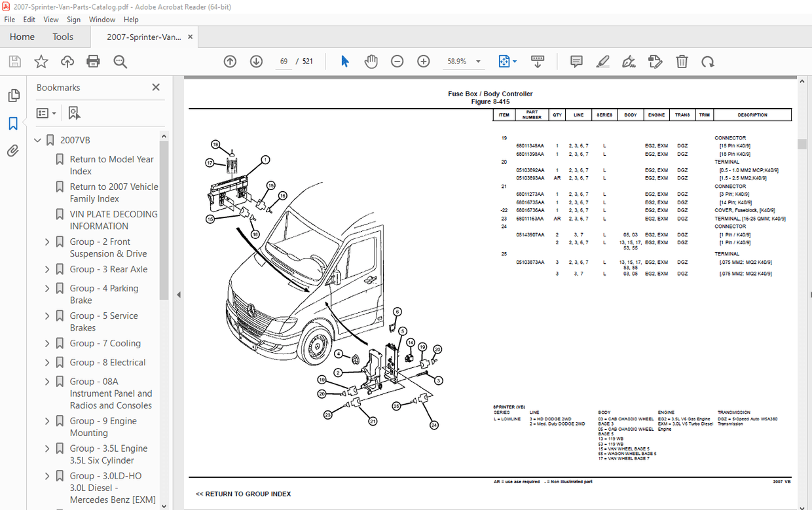Add a sticky note comment
The height and width of the screenshot is (510, 812).
click(x=576, y=61)
